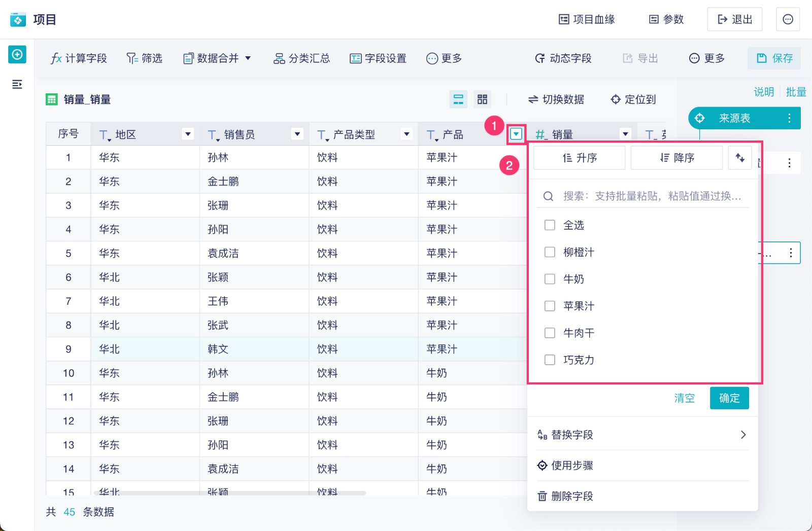812x531 pixels.
Task: Click the 退出 exit button
Action: 734,19
